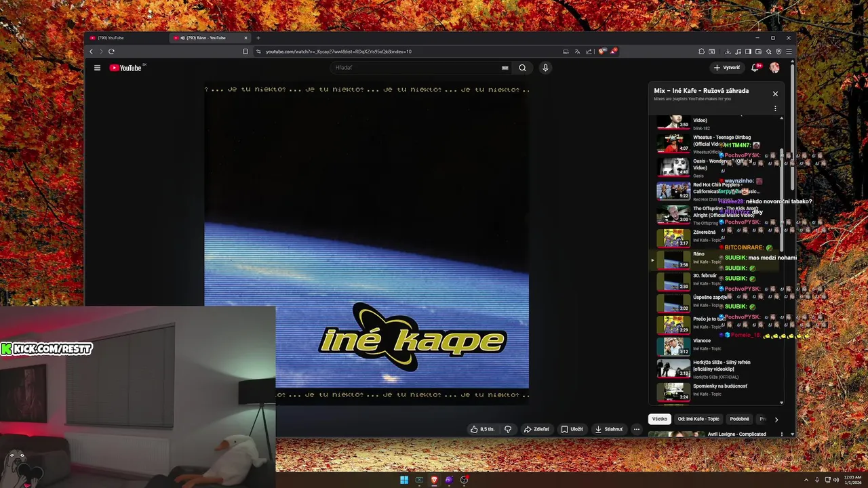Click the share page icon in address bar

tap(589, 52)
